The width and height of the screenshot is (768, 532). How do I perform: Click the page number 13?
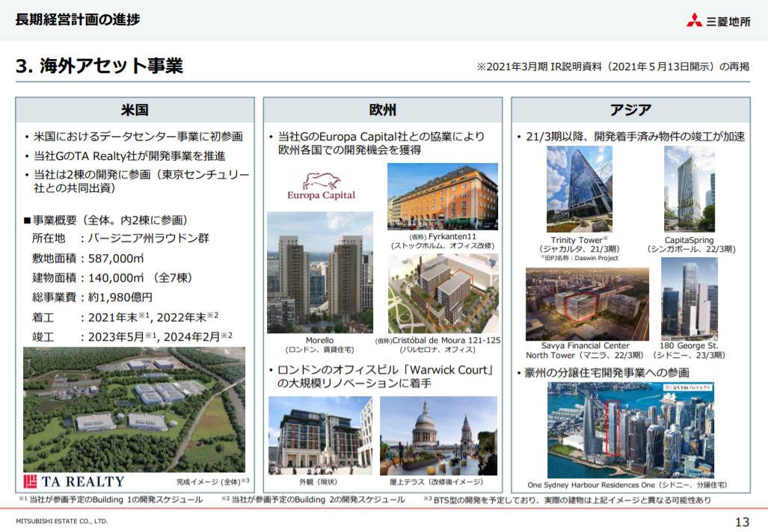pos(742,522)
